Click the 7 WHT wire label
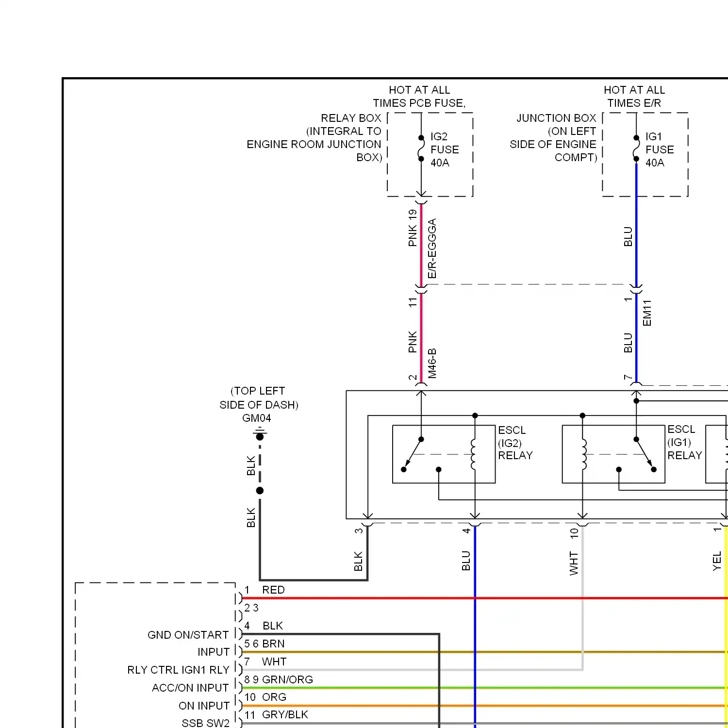The image size is (728, 728). (265, 662)
